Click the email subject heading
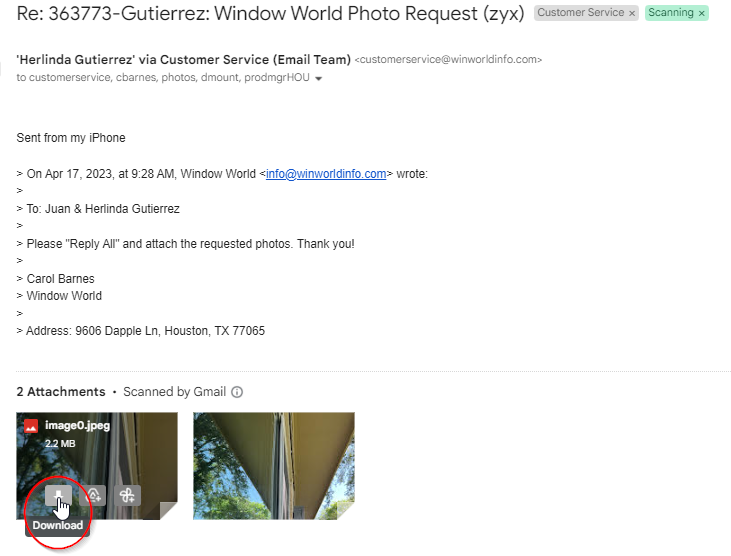 [270, 14]
